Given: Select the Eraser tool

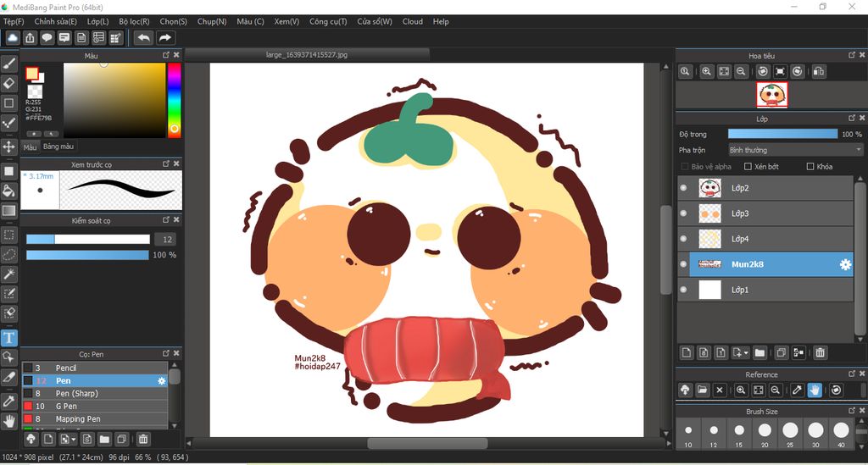Looking at the screenshot, I should coord(8,83).
